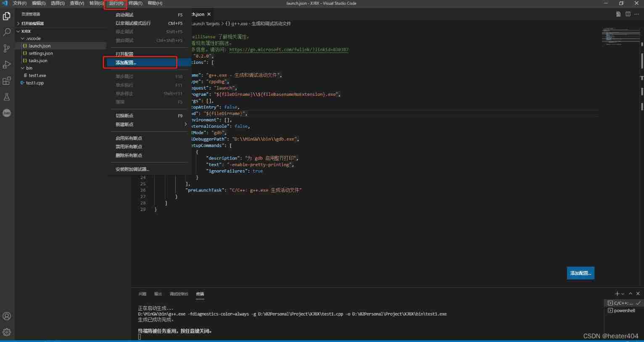The width and height of the screenshot is (644, 342).
Task: Open the 编辑(E) menu
Action: (39, 3)
